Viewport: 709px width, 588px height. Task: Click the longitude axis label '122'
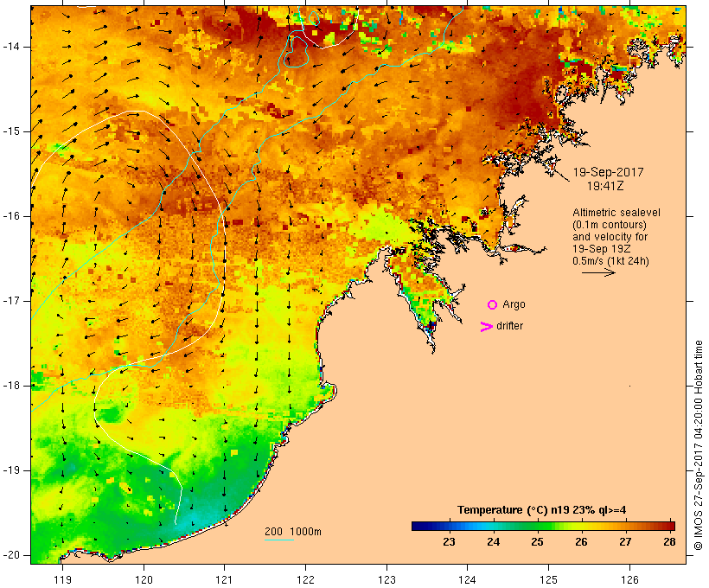click(x=306, y=580)
